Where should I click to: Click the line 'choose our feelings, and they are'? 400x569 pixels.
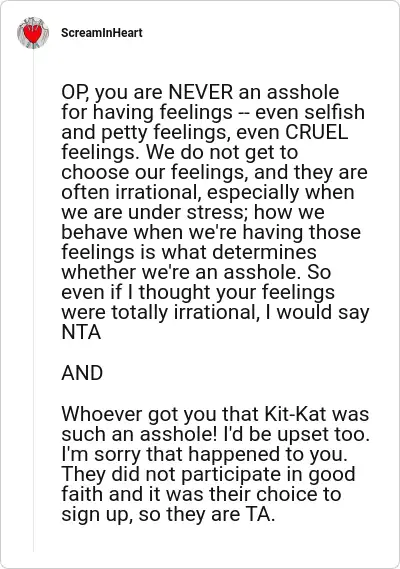pyautogui.click(x=214, y=172)
